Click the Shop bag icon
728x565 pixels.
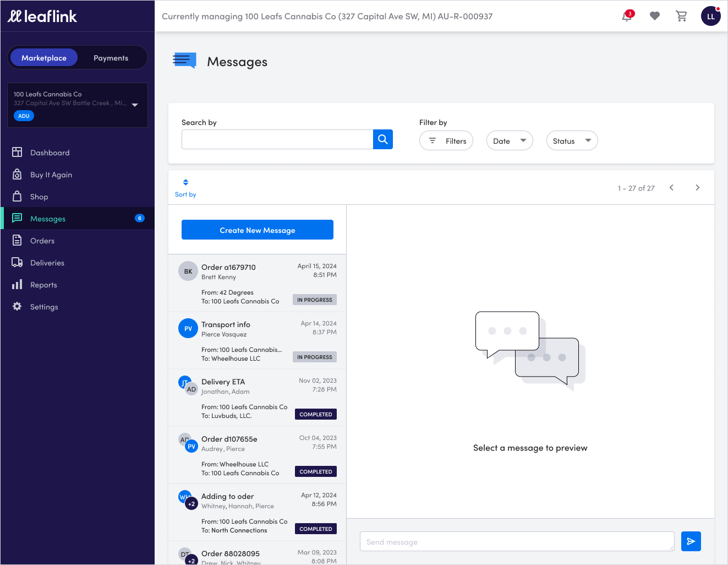[17, 196]
